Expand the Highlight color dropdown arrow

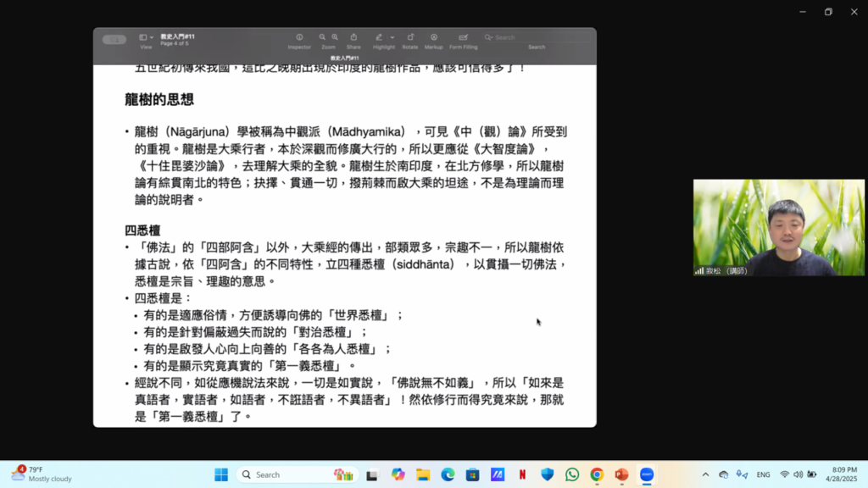392,37
